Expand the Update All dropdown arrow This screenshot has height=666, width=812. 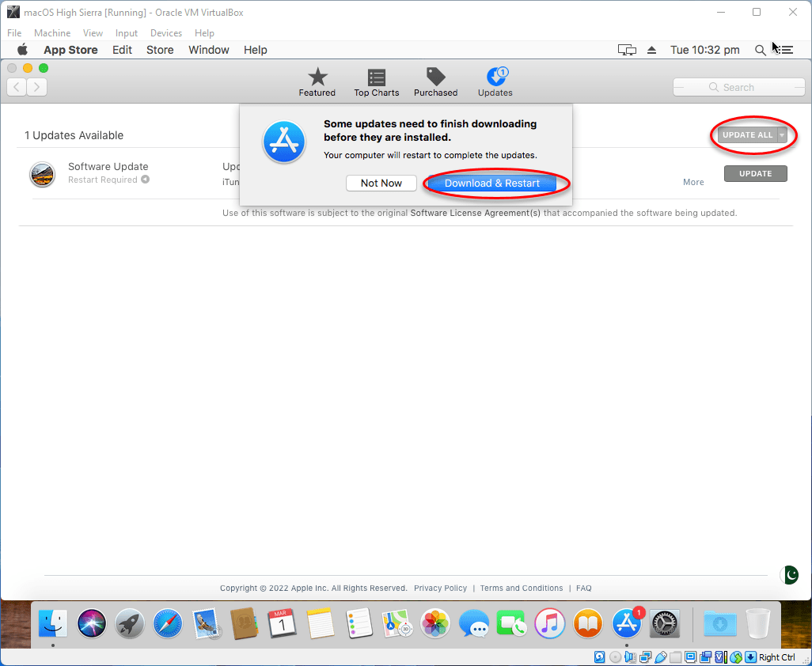(x=782, y=135)
